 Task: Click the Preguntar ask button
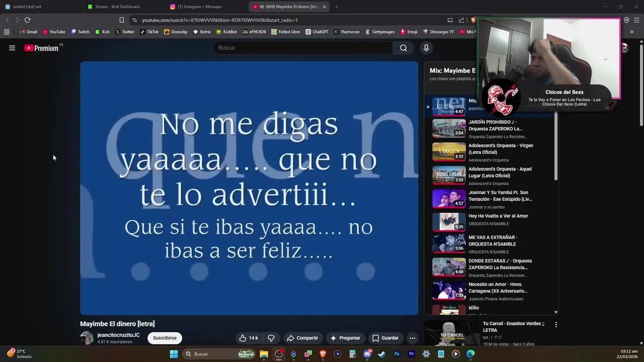click(x=345, y=338)
